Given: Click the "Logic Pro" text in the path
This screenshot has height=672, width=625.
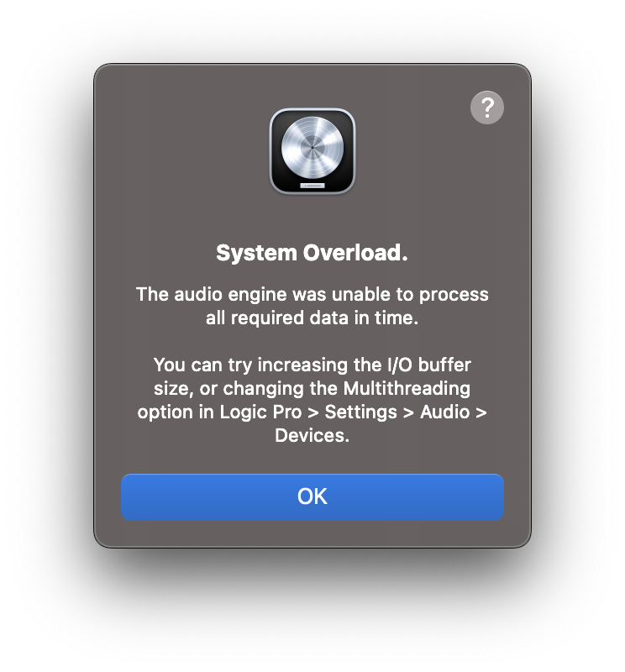Looking at the screenshot, I should [260, 412].
